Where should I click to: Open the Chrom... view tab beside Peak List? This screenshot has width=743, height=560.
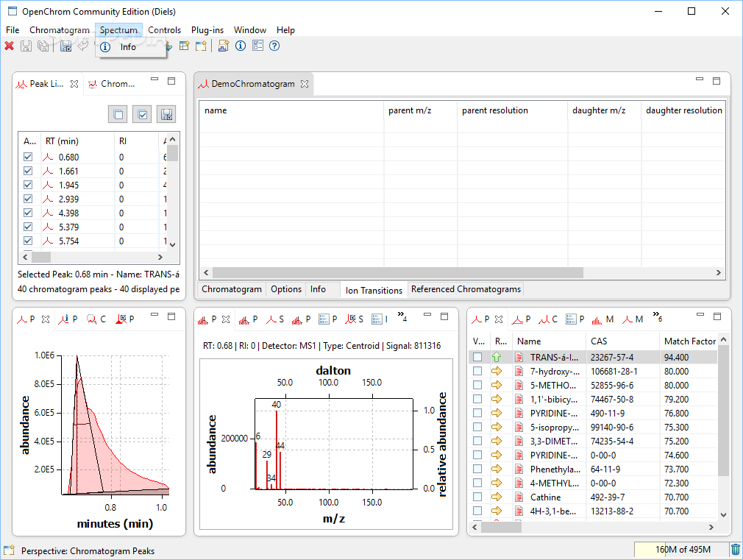tap(113, 84)
